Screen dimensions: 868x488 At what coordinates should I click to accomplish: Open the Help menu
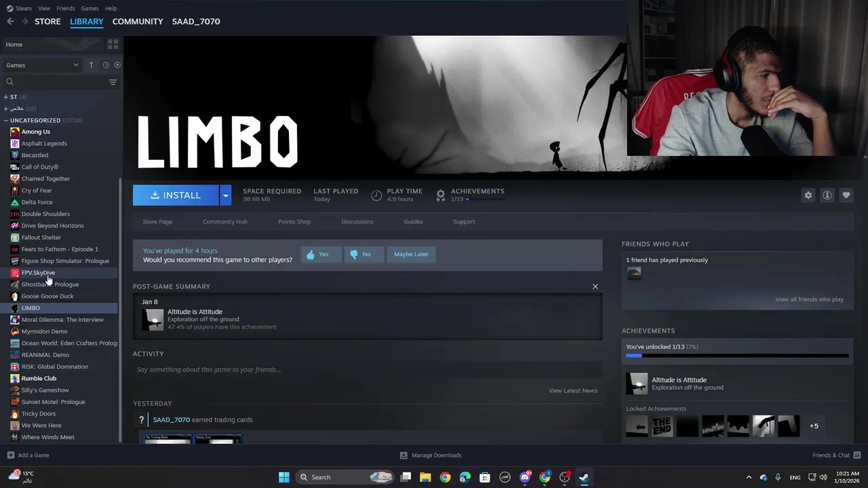click(x=111, y=8)
